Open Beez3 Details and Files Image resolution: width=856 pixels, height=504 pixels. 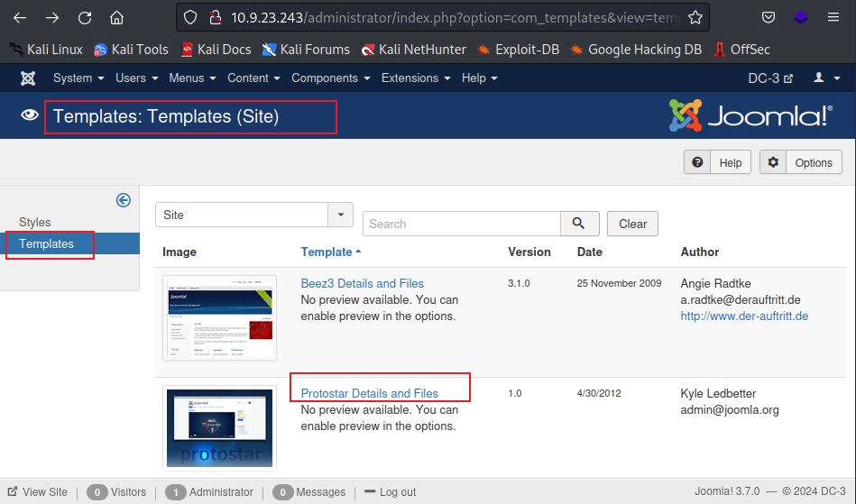362,284
